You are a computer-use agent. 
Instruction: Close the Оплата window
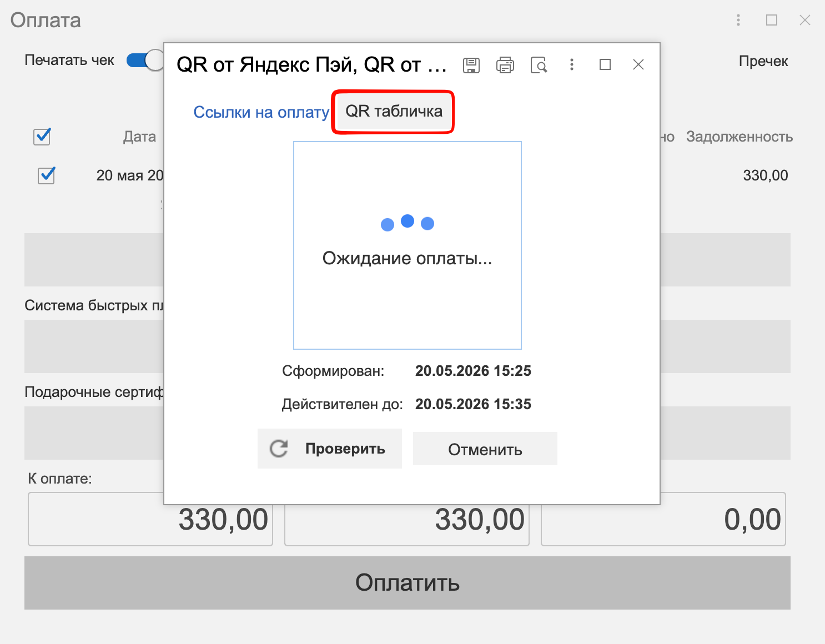click(805, 20)
